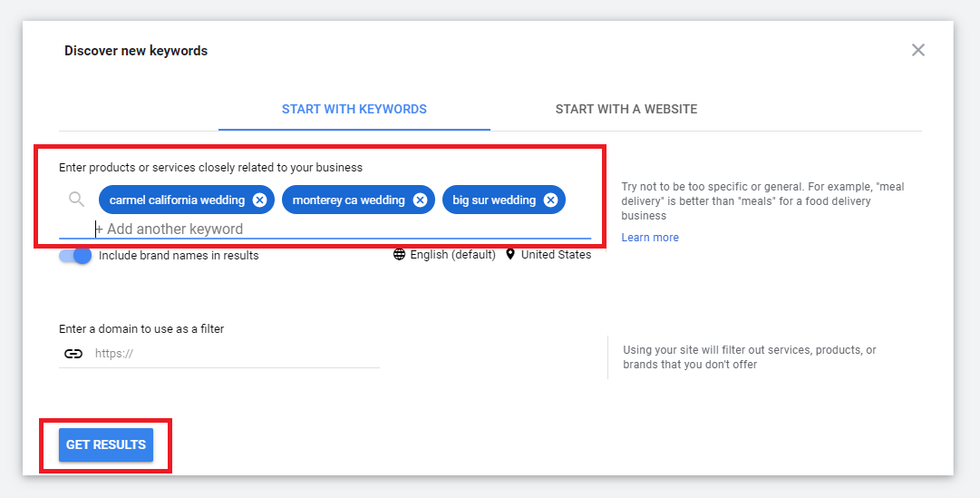Click the Discover new keywords title
The width and height of the screenshot is (980, 498).
coord(136,51)
